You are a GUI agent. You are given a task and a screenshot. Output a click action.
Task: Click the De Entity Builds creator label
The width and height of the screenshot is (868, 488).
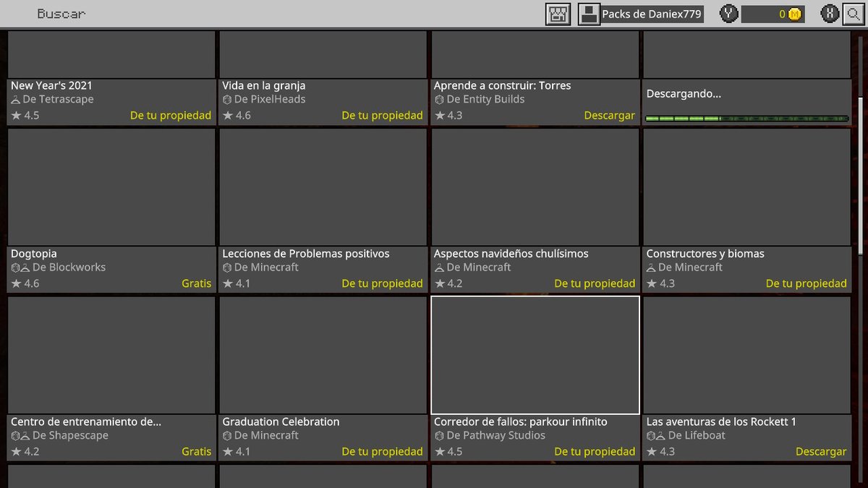486,99
